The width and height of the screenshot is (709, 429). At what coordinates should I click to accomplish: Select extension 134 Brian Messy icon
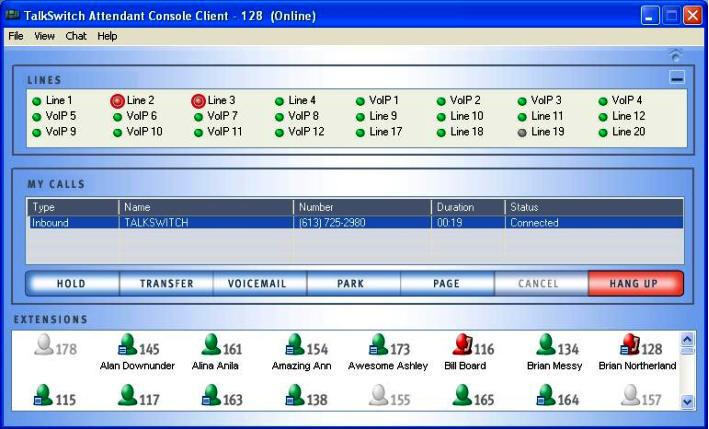(546, 345)
